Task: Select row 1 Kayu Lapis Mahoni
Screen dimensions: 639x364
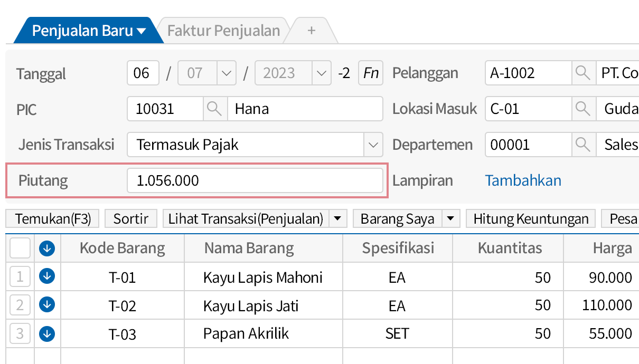Action: (x=20, y=276)
